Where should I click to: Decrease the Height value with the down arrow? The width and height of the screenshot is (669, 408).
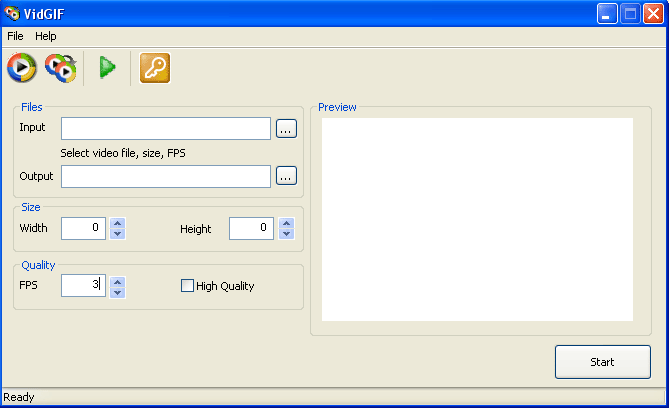pos(287,234)
